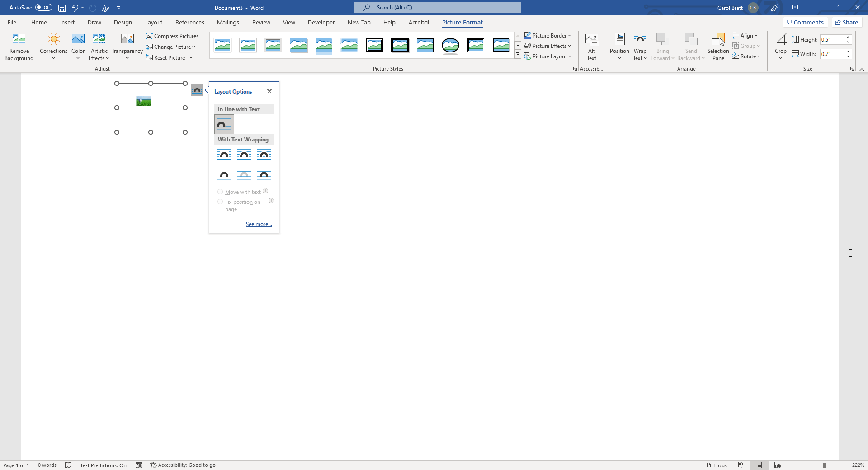Viewport: 868px width, 470px height.
Task: Click the Height input field
Action: (x=832, y=40)
